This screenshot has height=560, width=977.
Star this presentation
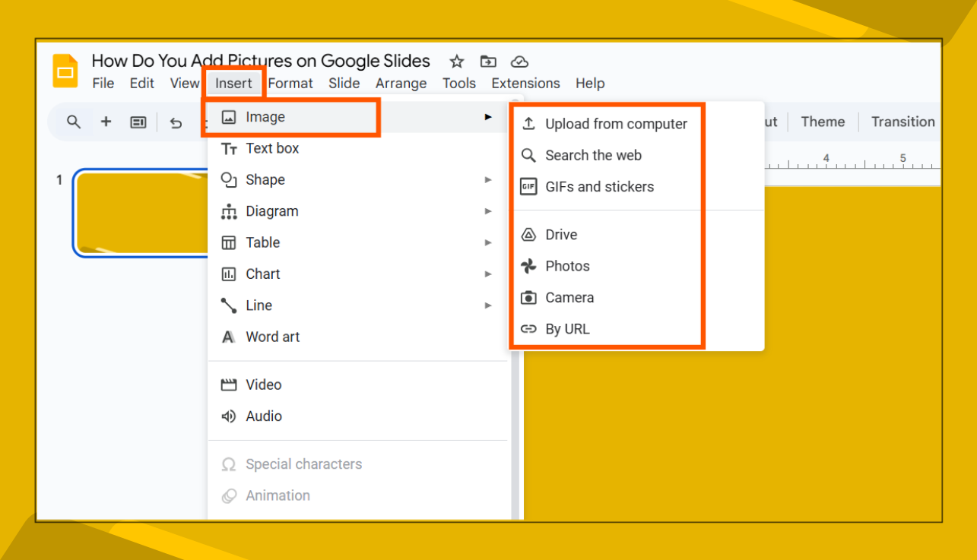(456, 61)
